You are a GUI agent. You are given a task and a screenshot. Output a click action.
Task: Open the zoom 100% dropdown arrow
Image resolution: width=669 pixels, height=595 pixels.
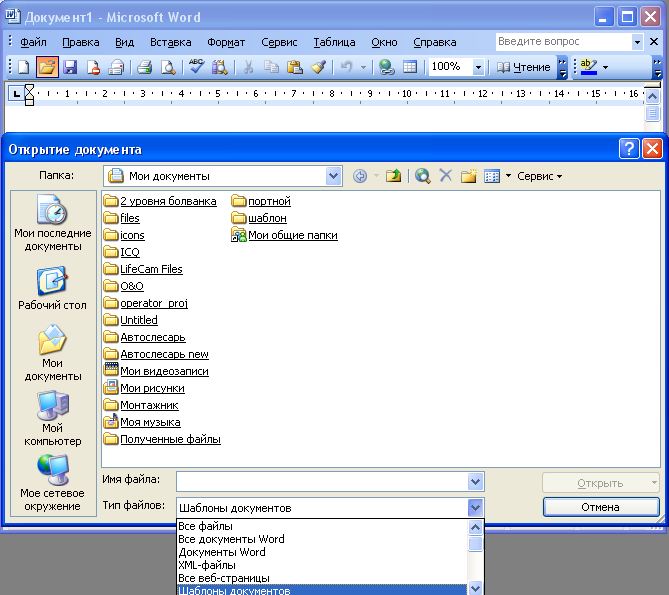click(478, 67)
